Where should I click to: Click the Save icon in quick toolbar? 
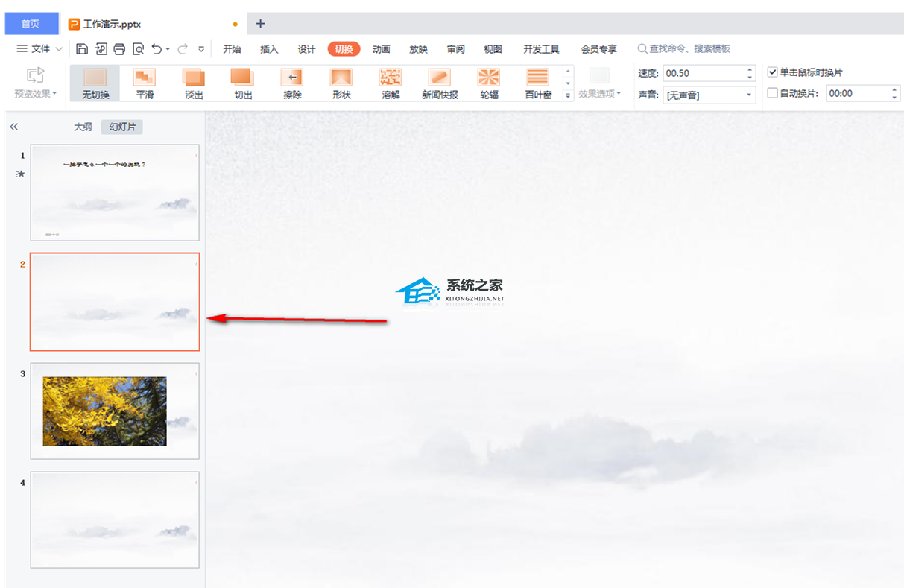tap(82, 49)
